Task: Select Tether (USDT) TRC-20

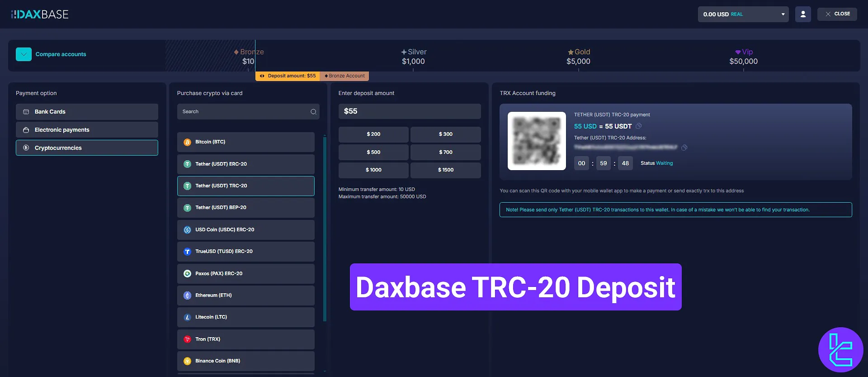Action: (x=245, y=186)
